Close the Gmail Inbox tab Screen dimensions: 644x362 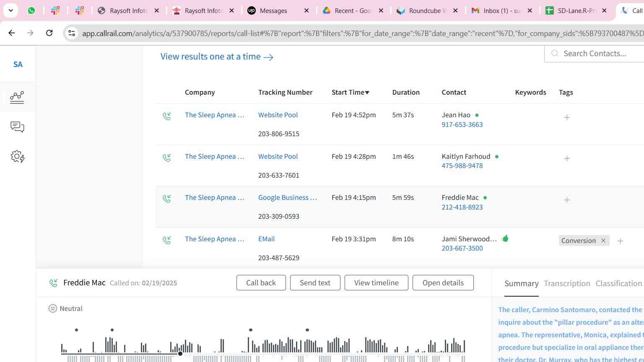[530, 10]
